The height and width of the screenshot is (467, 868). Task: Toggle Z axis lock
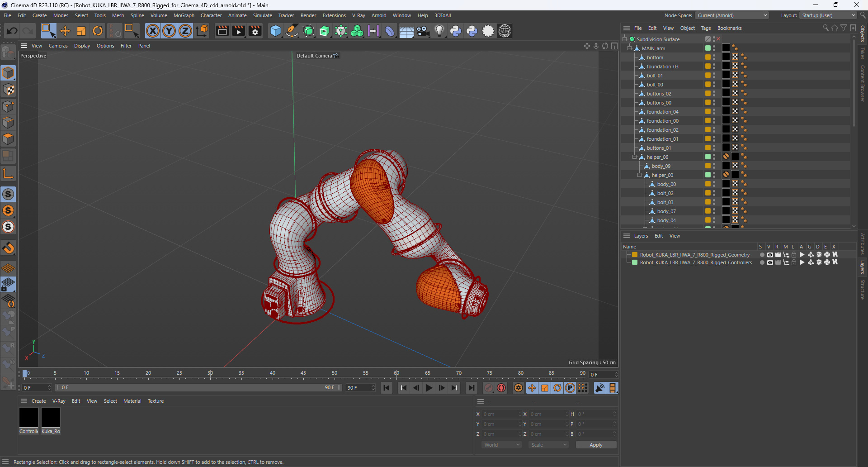pyautogui.click(x=185, y=31)
